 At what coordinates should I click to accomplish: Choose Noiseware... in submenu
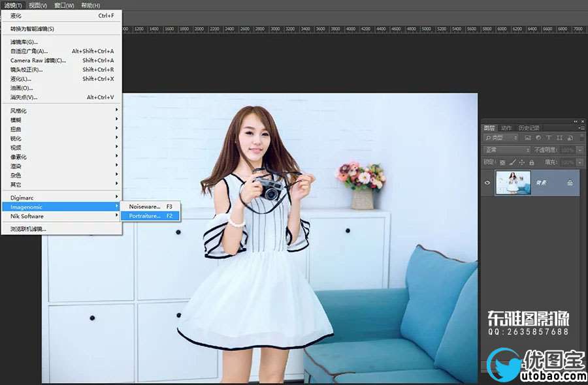click(150, 206)
